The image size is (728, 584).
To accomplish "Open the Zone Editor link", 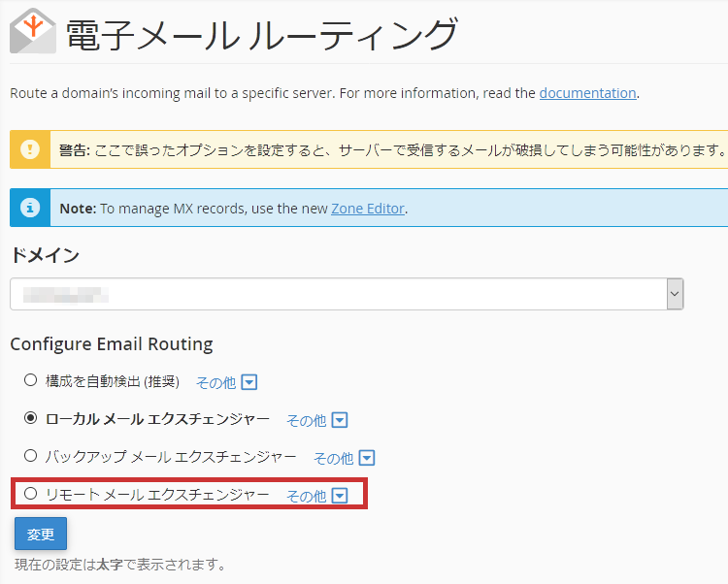I will [368, 208].
